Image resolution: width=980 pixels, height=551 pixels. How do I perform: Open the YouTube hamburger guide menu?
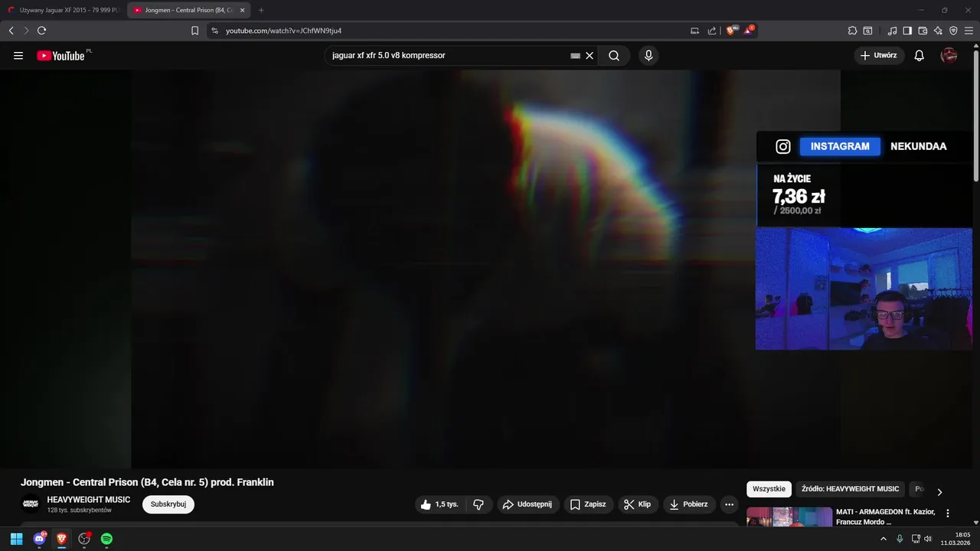18,56
